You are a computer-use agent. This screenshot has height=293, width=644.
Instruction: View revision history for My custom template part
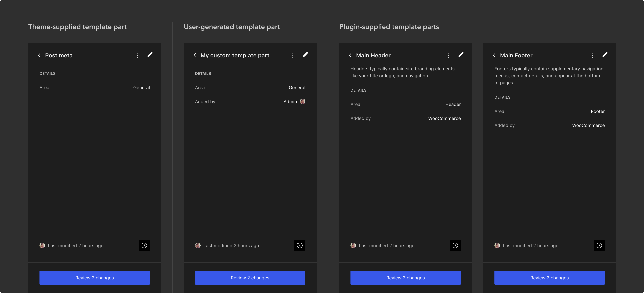coord(300,245)
